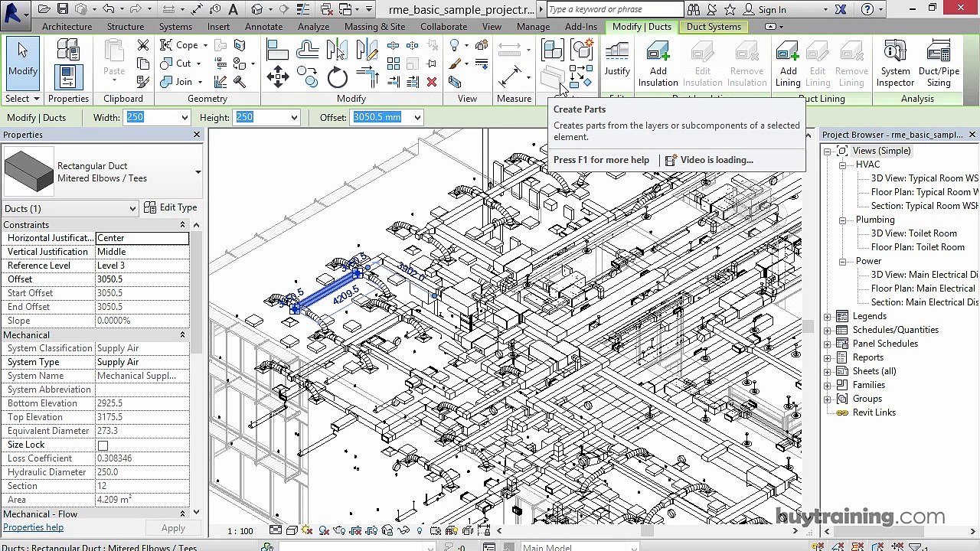The width and height of the screenshot is (980, 551).
Task: Click the Horizontal Justification Center field
Action: 142,238
